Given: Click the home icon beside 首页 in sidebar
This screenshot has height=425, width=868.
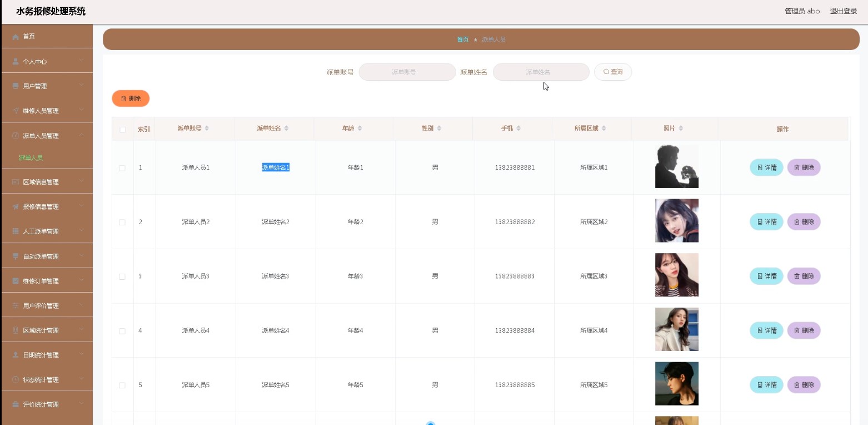Looking at the screenshot, I should pyautogui.click(x=16, y=37).
